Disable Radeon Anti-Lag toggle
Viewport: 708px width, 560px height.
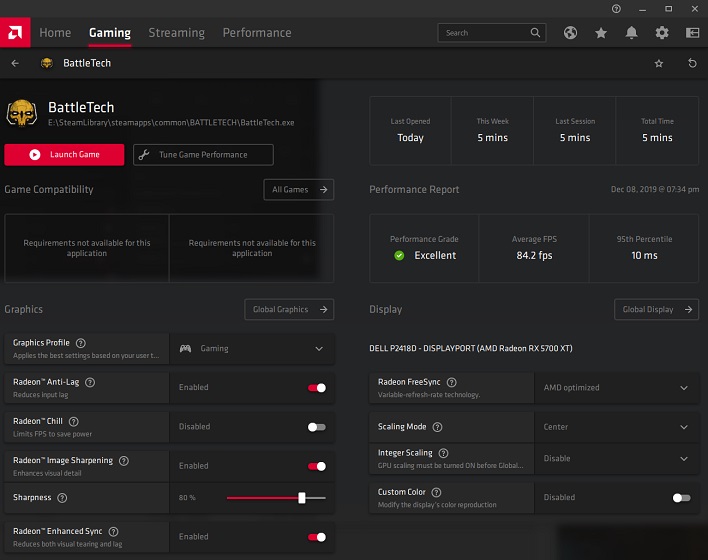coord(317,387)
